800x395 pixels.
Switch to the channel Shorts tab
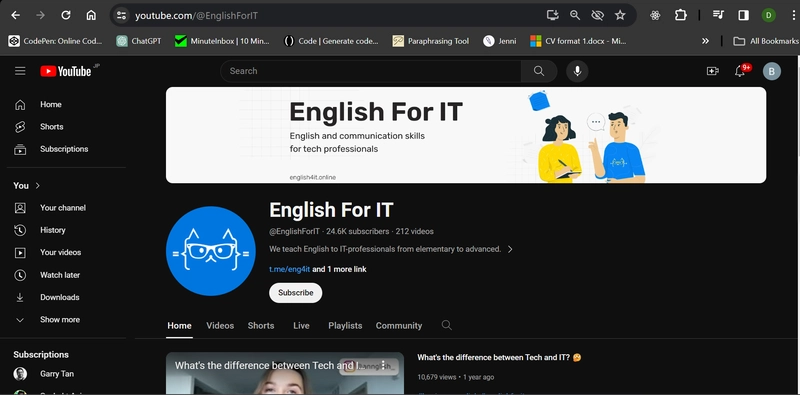pos(261,326)
